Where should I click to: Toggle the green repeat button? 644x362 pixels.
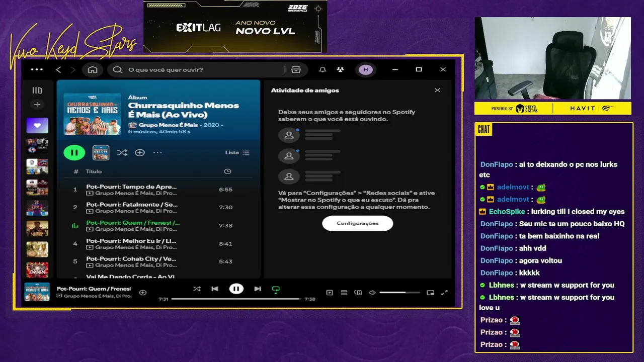point(276,290)
